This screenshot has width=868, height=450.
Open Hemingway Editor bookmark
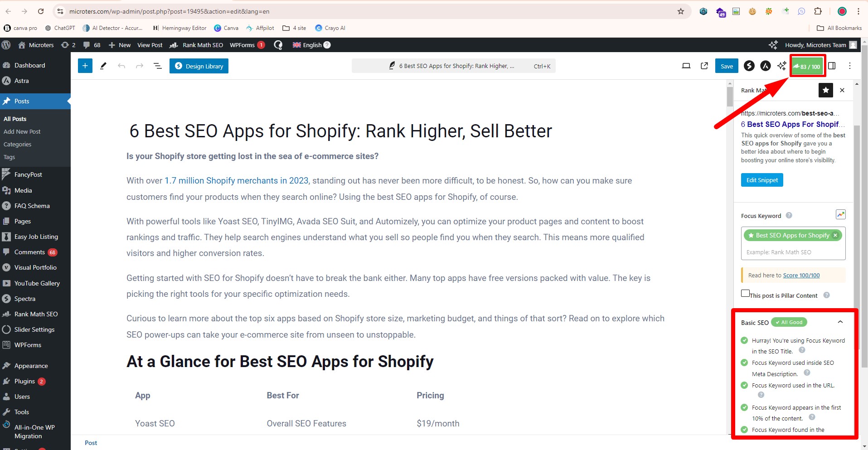179,28
